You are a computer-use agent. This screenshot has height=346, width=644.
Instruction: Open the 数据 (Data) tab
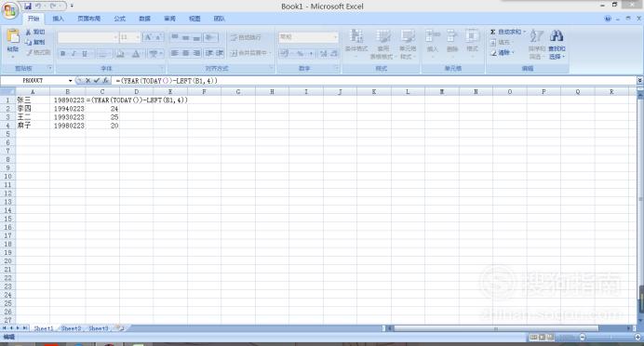(x=144, y=19)
